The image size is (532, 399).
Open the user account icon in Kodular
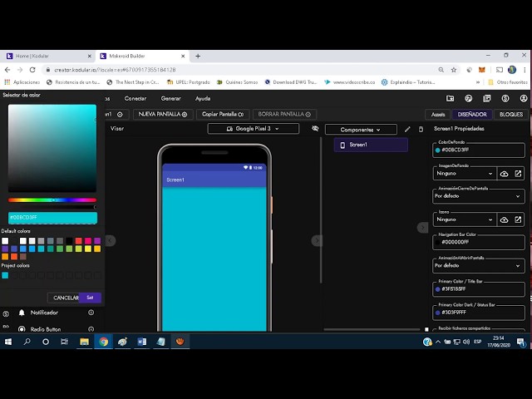coord(524,98)
